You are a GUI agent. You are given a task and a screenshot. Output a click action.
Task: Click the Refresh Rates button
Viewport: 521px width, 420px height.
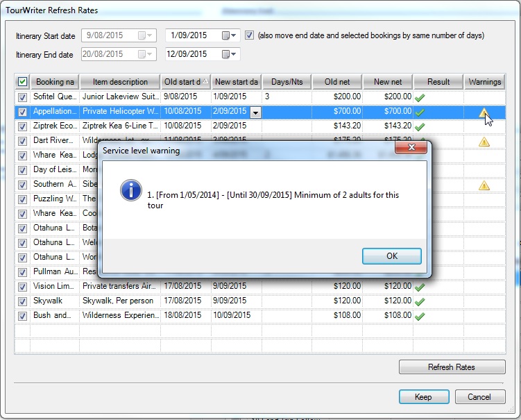(x=452, y=367)
